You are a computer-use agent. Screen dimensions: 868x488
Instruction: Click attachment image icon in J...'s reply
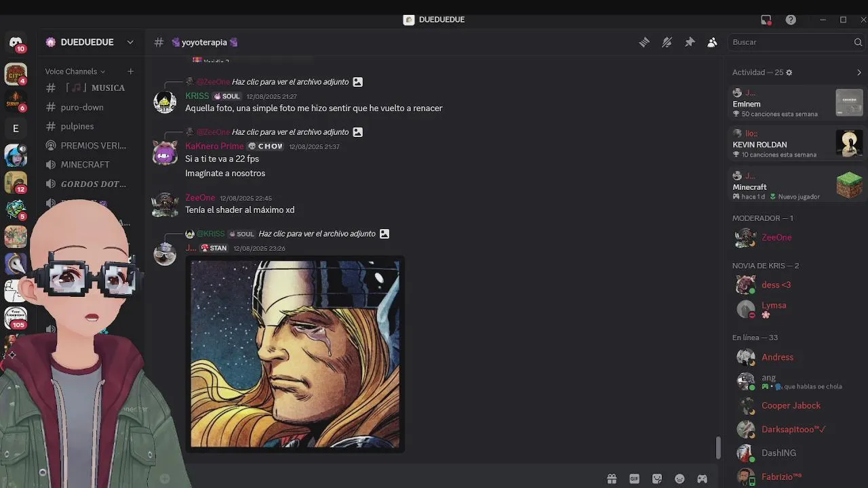coord(384,234)
